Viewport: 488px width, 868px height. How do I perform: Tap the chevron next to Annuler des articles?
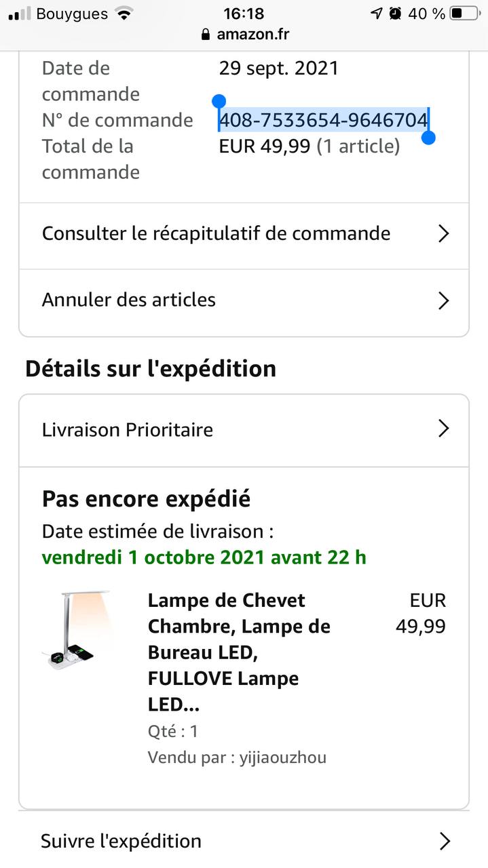point(444,300)
